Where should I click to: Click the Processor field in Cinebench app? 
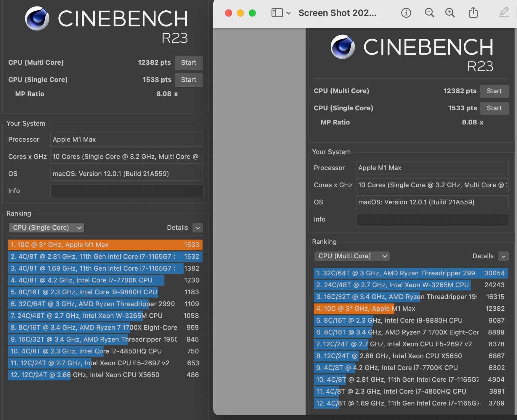point(127,139)
